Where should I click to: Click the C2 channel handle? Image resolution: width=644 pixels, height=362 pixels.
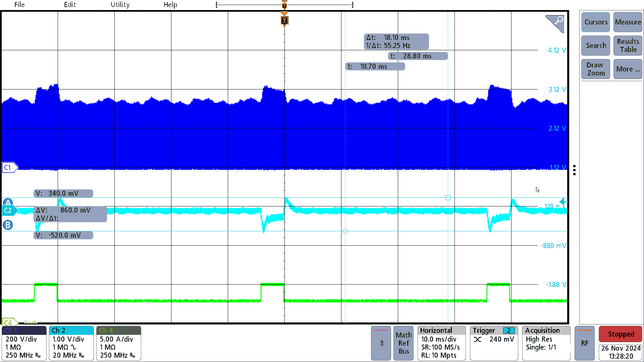(x=9, y=210)
